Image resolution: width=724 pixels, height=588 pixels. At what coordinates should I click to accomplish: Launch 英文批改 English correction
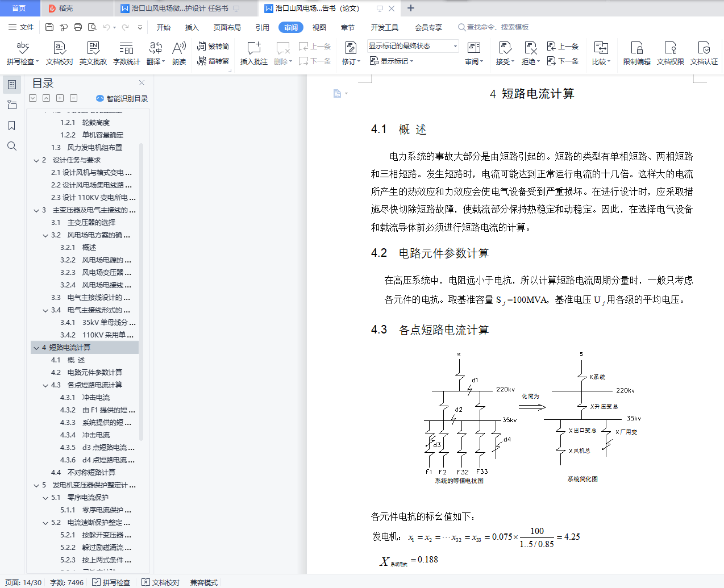pos(93,53)
